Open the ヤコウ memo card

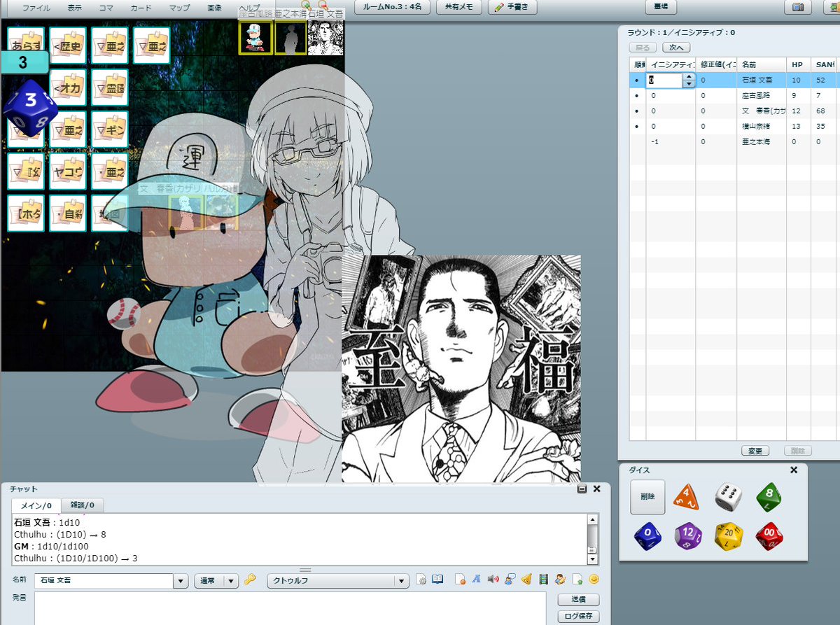68,171
